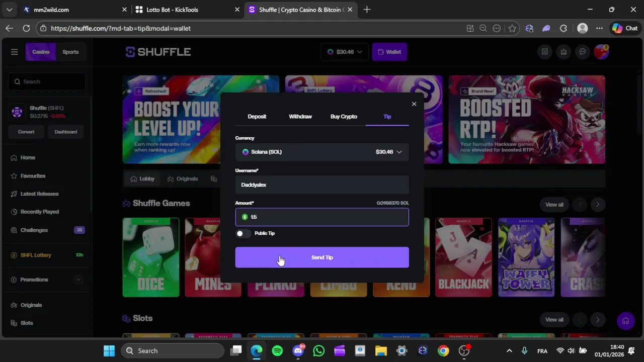
Task: Open the Blackjack game thumbnail
Action: (x=463, y=257)
